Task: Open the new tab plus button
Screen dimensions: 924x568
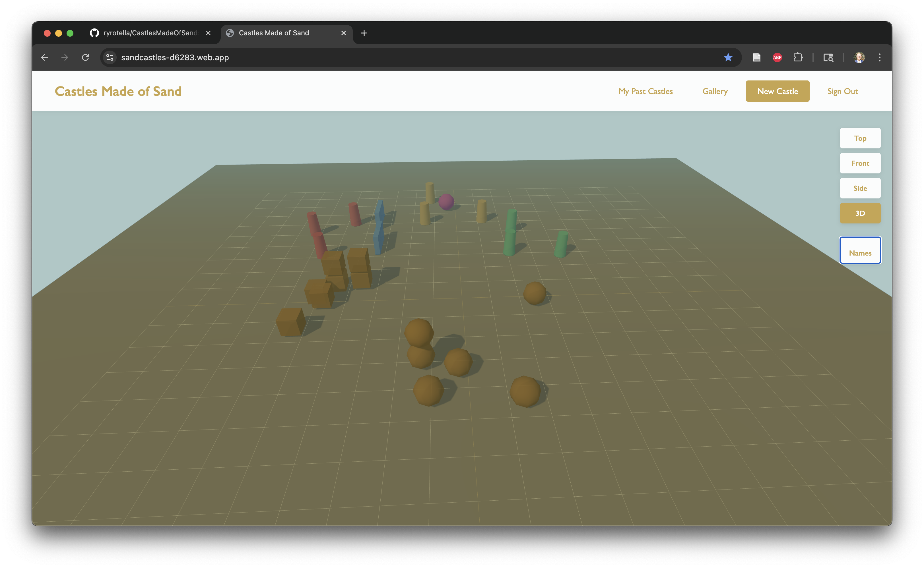Action: 364,33
